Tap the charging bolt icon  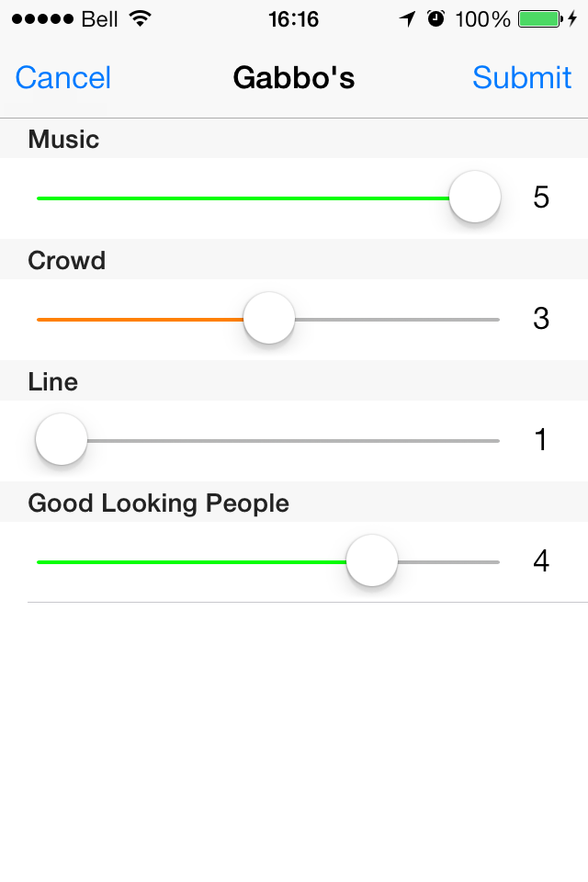pyautogui.click(x=572, y=19)
